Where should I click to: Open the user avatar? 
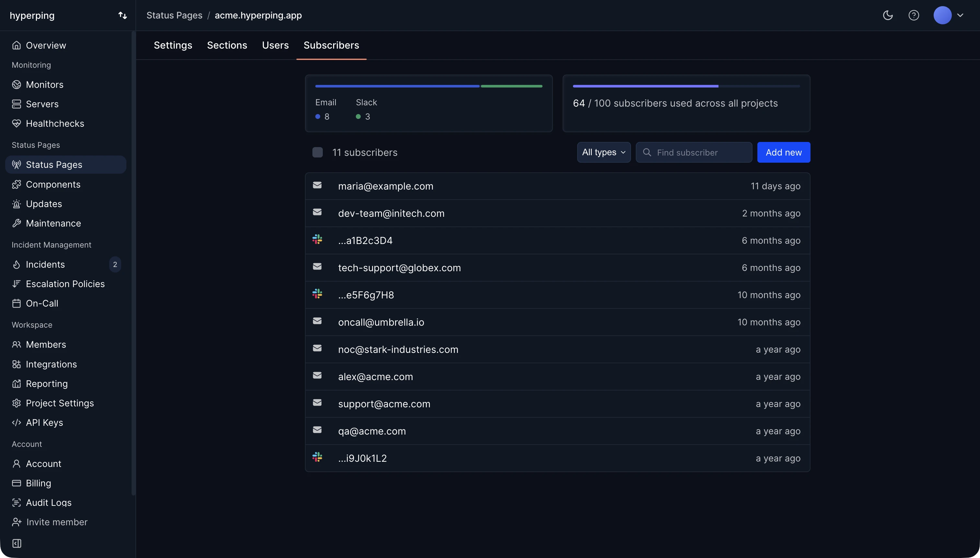click(x=942, y=15)
